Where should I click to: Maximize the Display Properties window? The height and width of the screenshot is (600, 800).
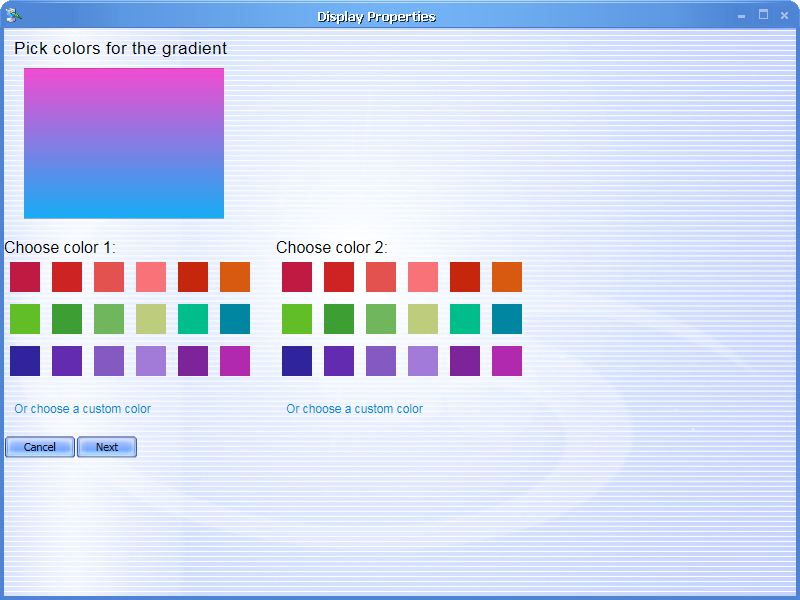tap(763, 15)
